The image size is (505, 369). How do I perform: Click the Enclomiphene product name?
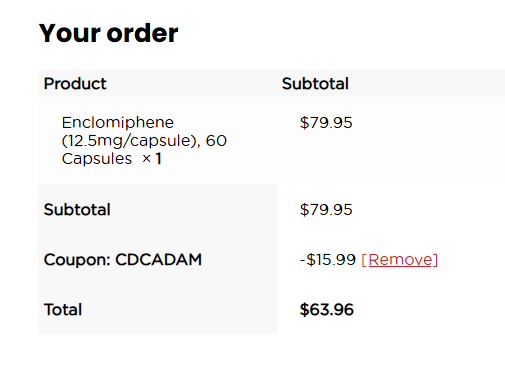click(118, 122)
